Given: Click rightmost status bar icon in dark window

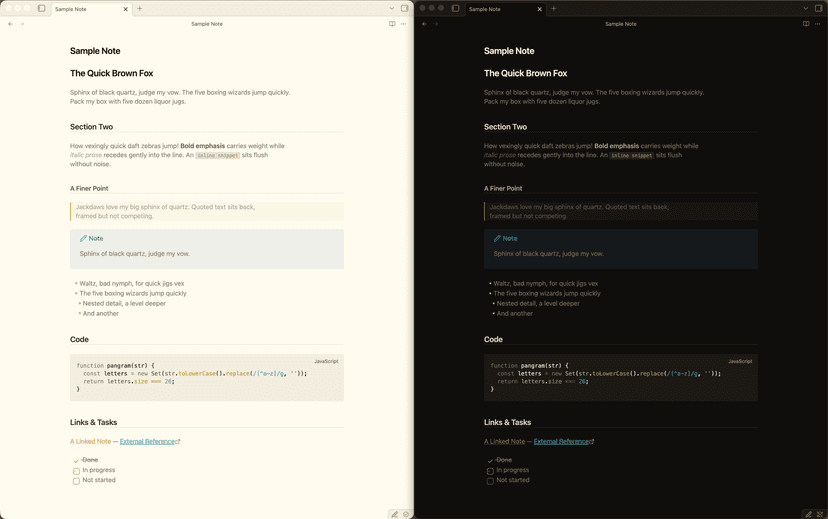Looking at the screenshot, I should [820, 514].
